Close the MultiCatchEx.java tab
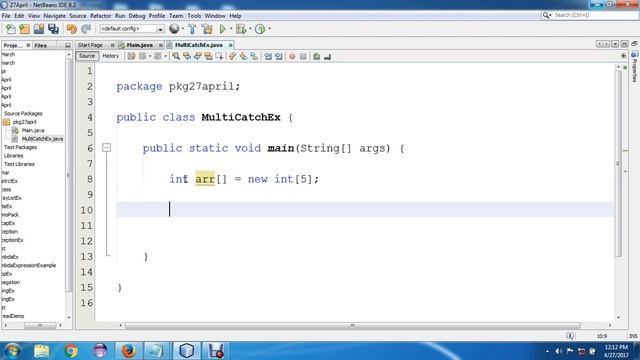This screenshot has width=640, height=360. tap(231, 45)
